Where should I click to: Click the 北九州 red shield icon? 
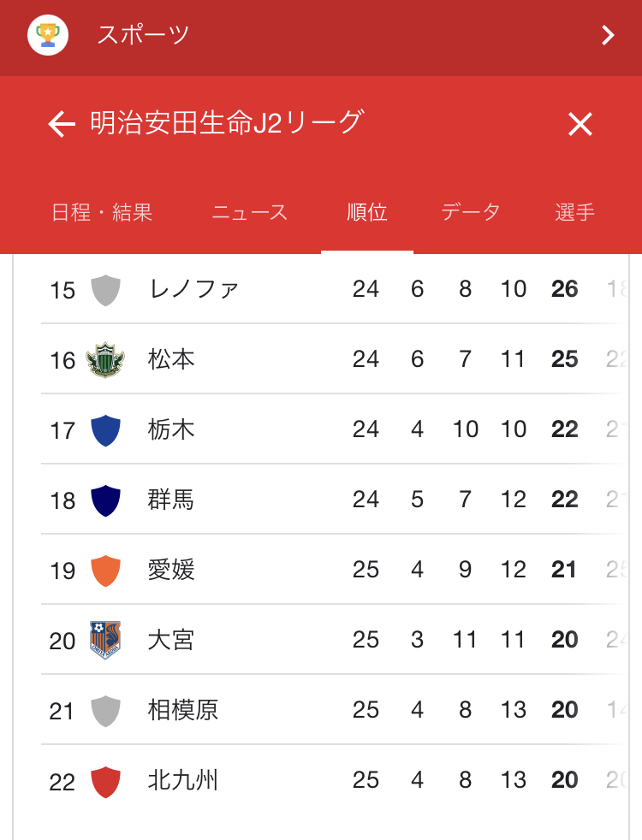105,781
